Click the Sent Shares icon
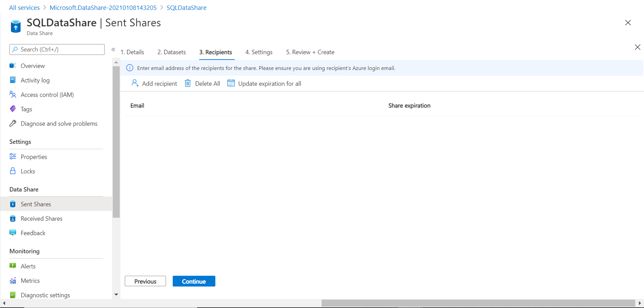This screenshot has height=308, width=644. coord(13,204)
